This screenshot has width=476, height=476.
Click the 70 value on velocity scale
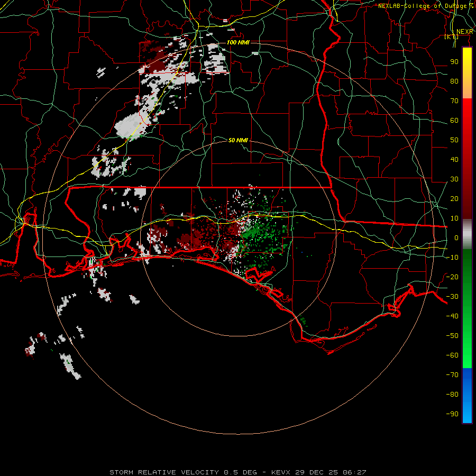tap(454, 101)
